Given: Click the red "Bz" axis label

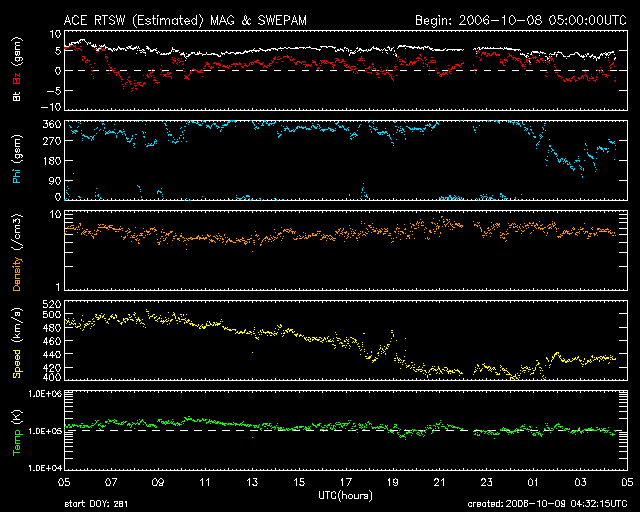Looking at the screenshot, I should [x=17, y=78].
